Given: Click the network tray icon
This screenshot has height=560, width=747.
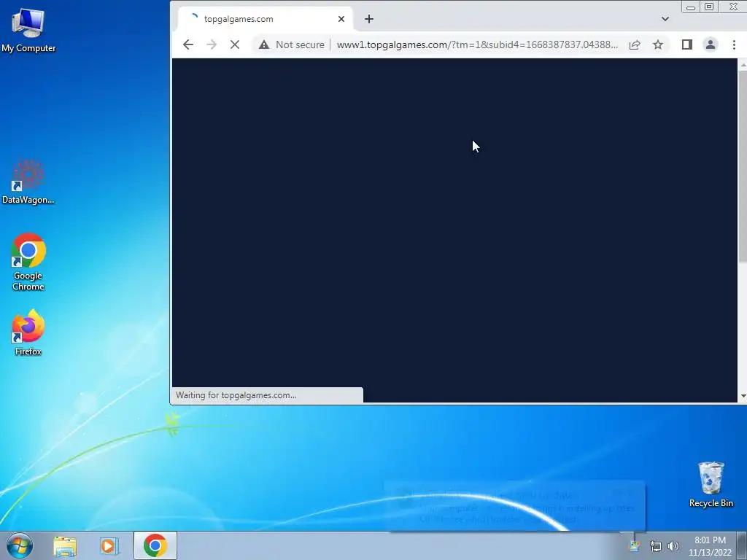Looking at the screenshot, I should click(x=656, y=546).
